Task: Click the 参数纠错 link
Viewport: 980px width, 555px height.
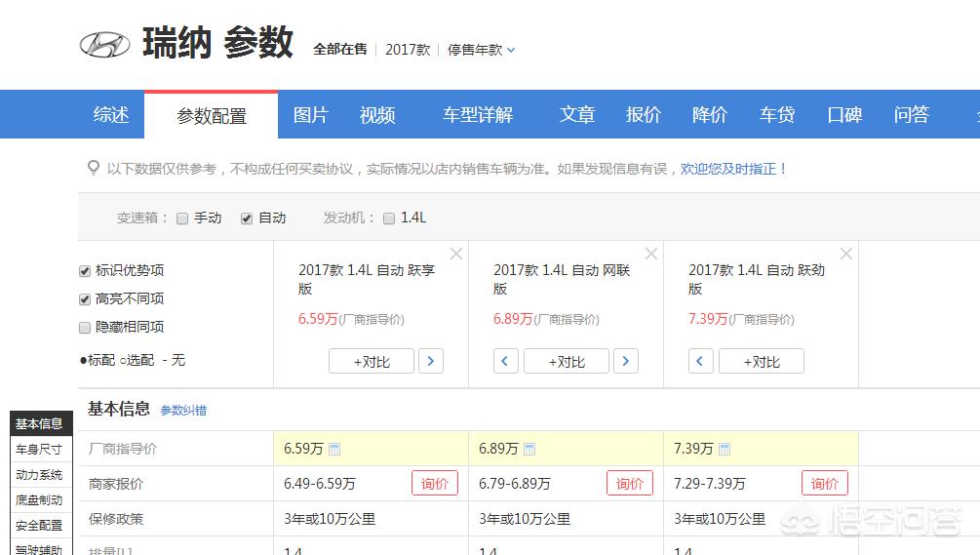Action: click(183, 410)
